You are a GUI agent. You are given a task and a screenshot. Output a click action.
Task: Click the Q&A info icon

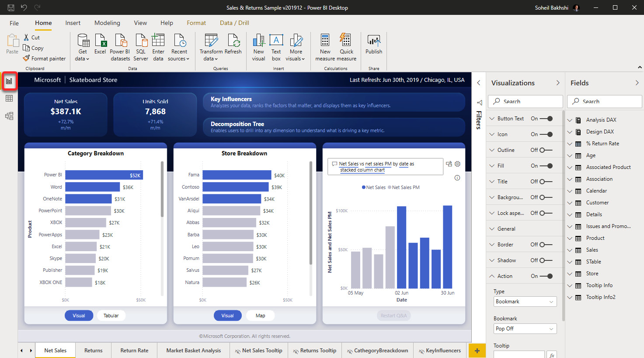point(457,178)
